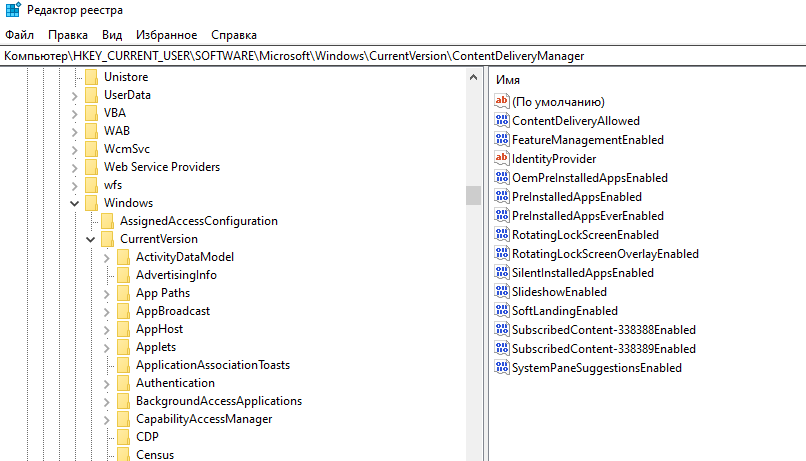
Task: Click the tree pane vertical scrollbar thumb
Action: tap(473, 195)
